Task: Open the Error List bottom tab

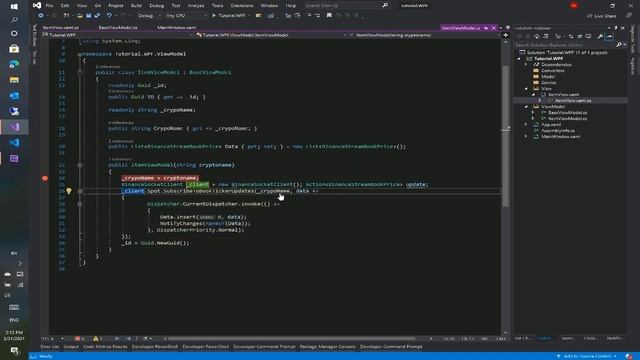Action: point(50,347)
